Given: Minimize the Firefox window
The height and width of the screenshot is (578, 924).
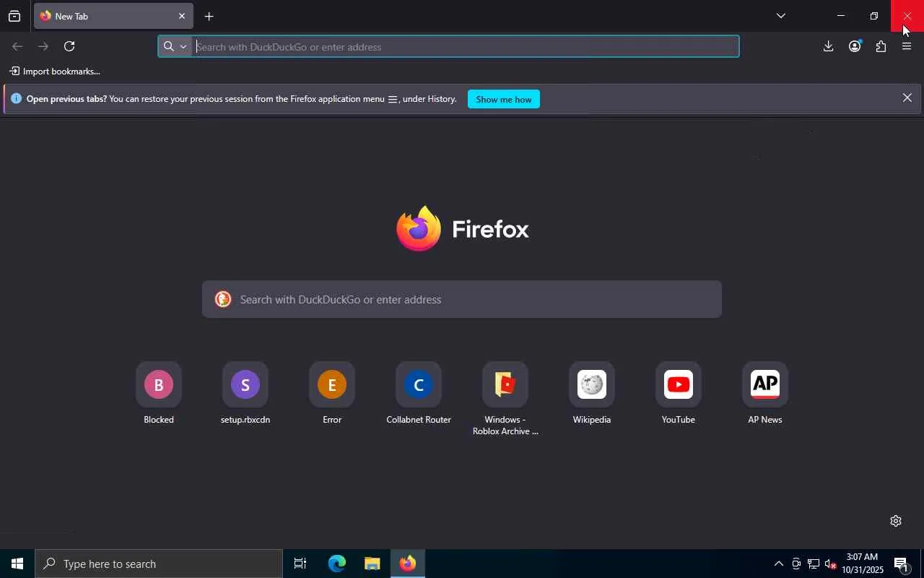Looking at the screenshot, I should tap(841, 16).
